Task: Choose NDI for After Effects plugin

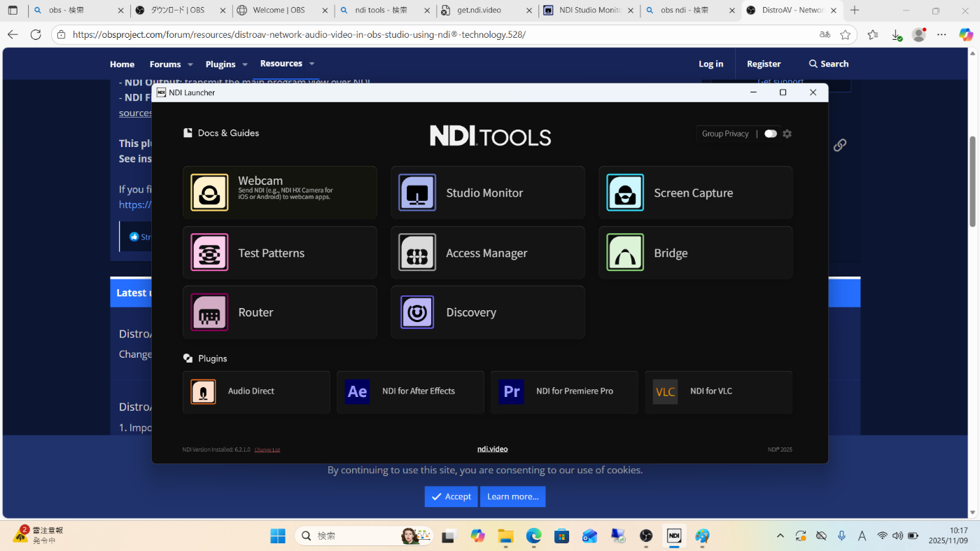Action: click(410, 392)
